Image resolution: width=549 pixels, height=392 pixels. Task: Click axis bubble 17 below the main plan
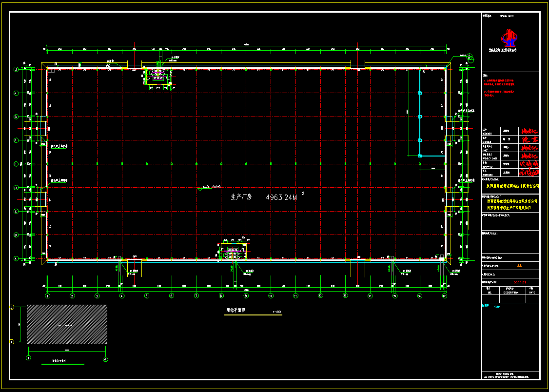pyautogui.click(x=444, y=295)
